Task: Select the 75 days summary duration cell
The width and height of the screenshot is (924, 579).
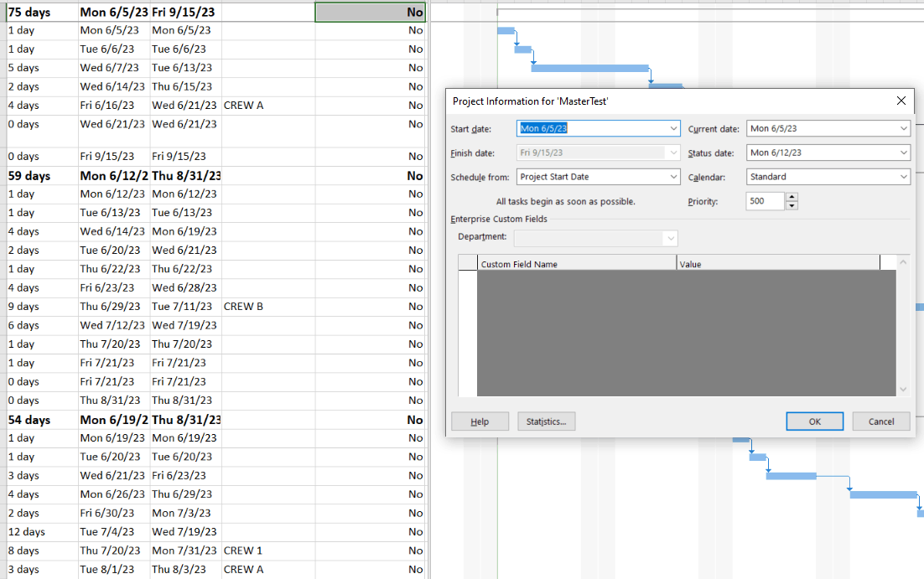Action: tap(34, 12)
